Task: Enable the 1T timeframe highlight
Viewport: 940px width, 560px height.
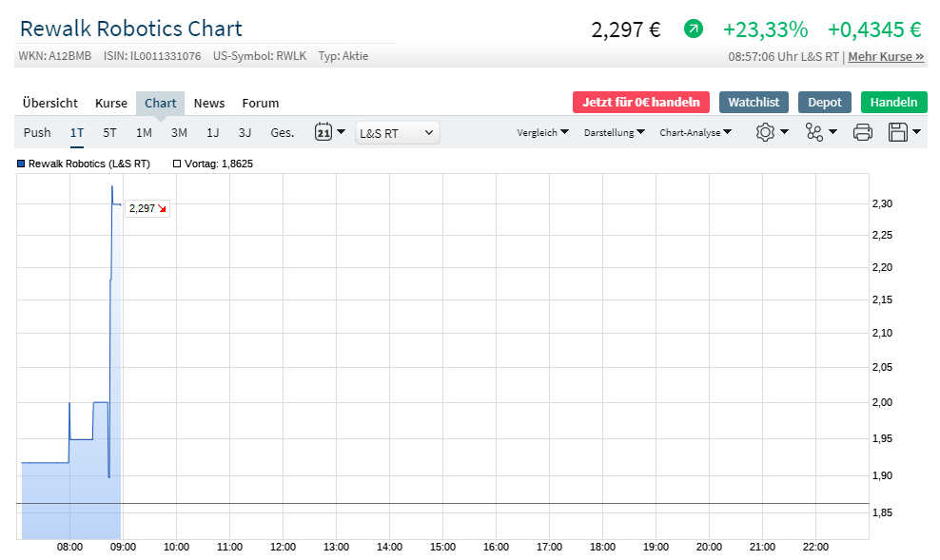Action: coord(76,132)
